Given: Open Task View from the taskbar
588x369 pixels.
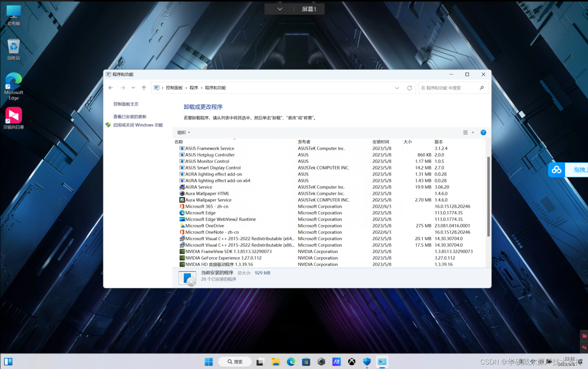Looking at the screenshot, I should click(260, 362).
